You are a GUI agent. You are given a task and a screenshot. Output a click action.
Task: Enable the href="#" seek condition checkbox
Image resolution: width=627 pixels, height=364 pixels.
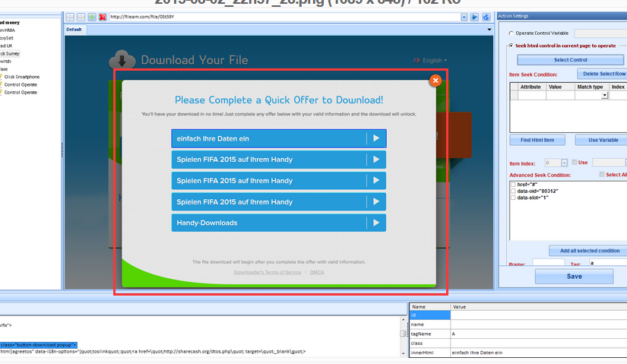[513, 184]
